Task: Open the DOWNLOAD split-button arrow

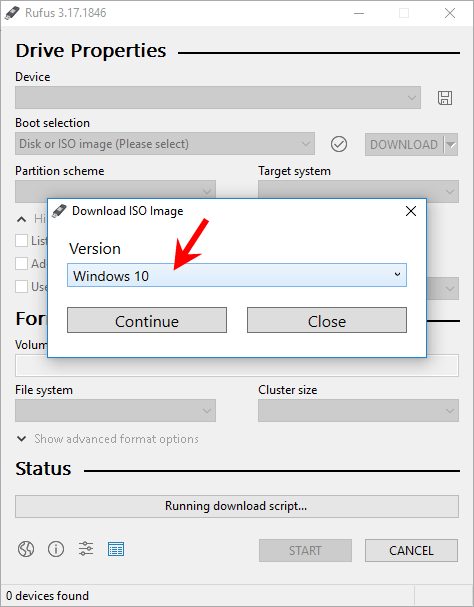Action: click(451, 144)
